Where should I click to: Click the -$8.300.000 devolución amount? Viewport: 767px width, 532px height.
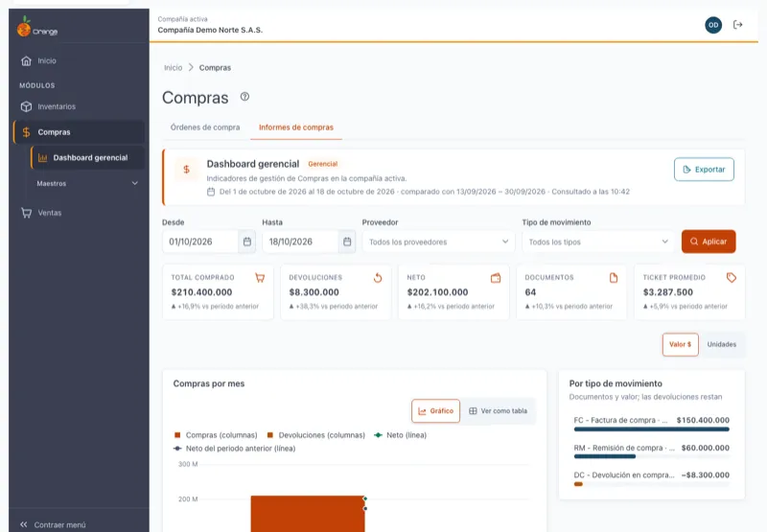706,475
